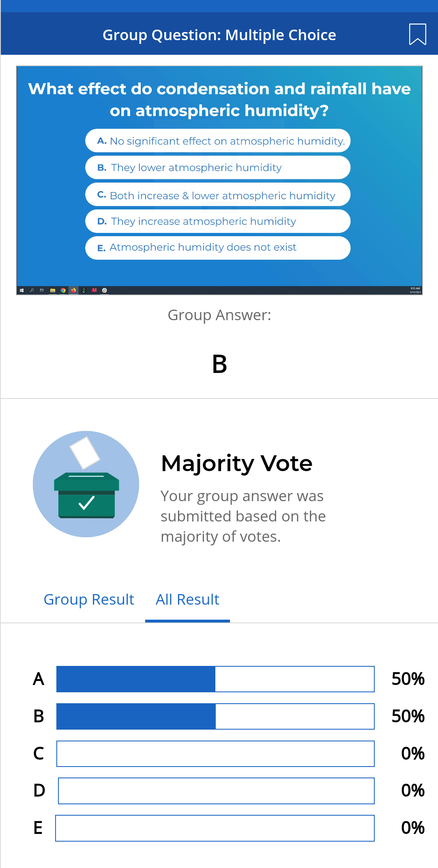The image size is (438, 868).
Task: Click the green ballot box Majority Vote icon
Action: coord(86,484)
